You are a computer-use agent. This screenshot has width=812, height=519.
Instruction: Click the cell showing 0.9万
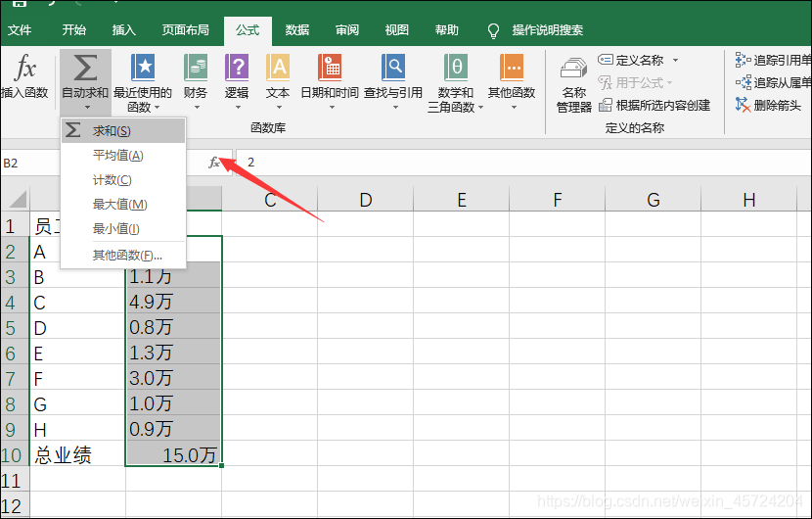click(173, 429)
